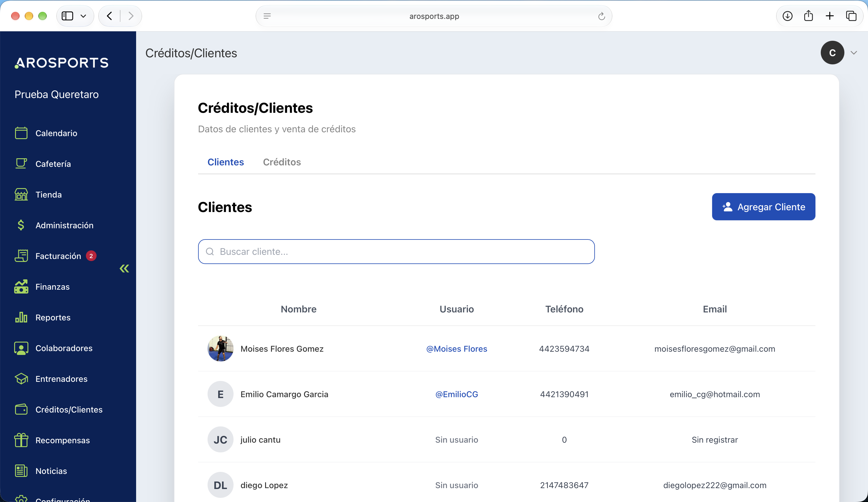Click the AROSPORTS logo

tap(62, 63)
